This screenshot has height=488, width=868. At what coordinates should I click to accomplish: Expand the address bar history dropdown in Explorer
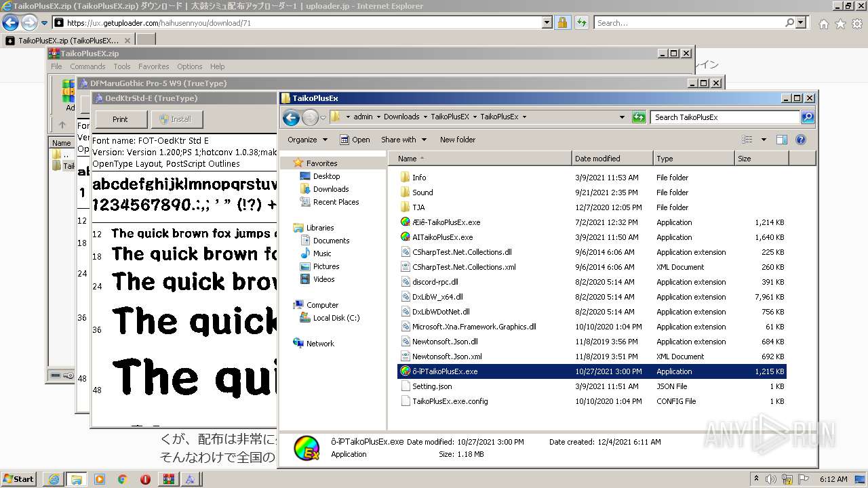622,117
